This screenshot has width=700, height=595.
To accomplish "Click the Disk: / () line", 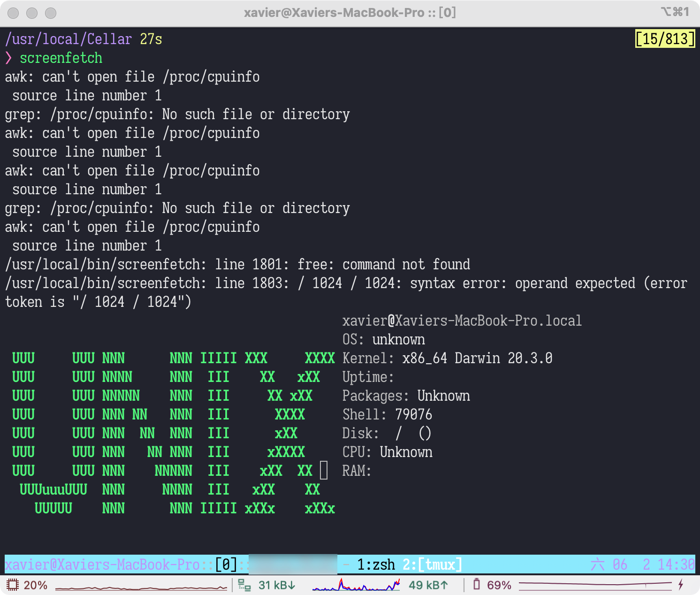I will click(x=387, y=433).
